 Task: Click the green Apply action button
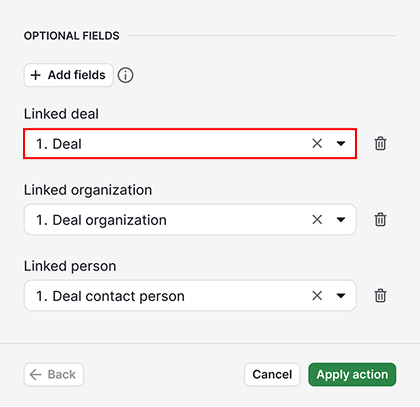tap(352, 375)
